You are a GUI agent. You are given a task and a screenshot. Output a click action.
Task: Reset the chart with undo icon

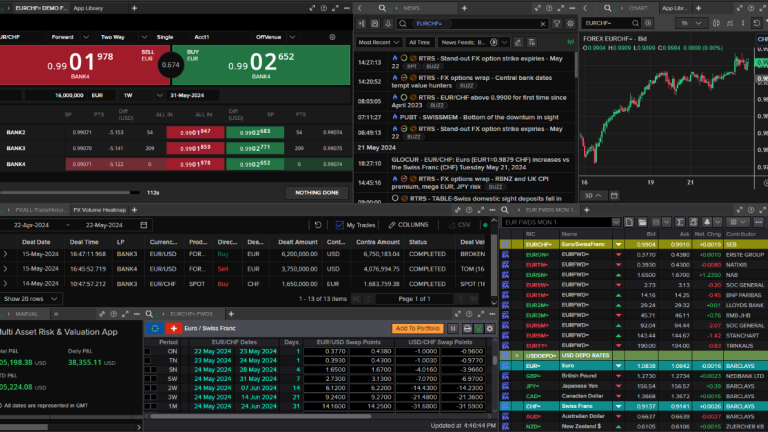point(757,23)
